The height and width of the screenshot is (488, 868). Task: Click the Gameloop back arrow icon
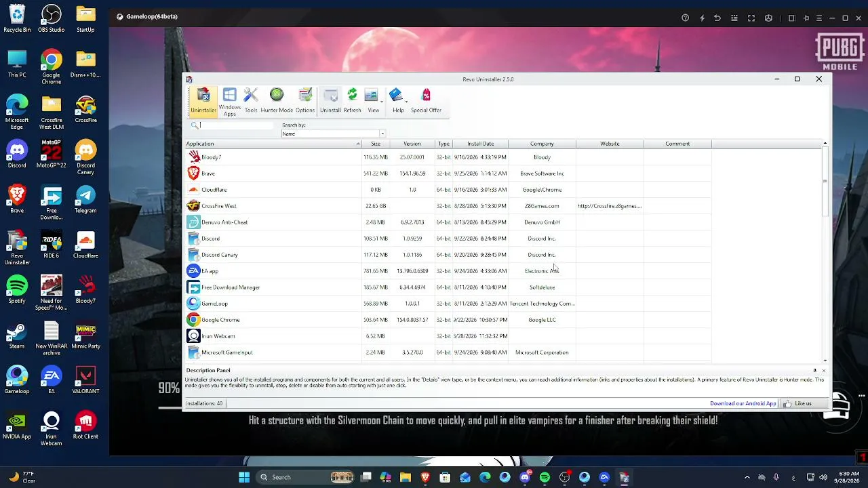(x=717, y=18)
